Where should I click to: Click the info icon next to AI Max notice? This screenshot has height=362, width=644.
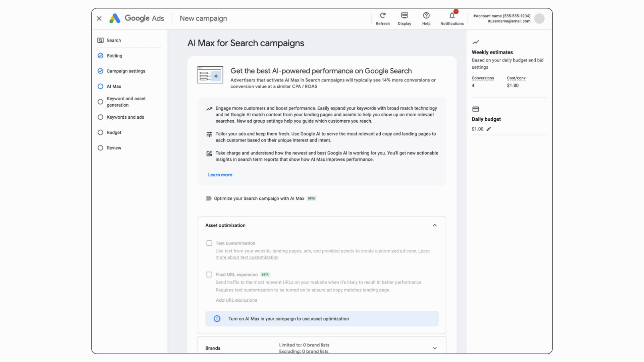click(x=217, y=318)
